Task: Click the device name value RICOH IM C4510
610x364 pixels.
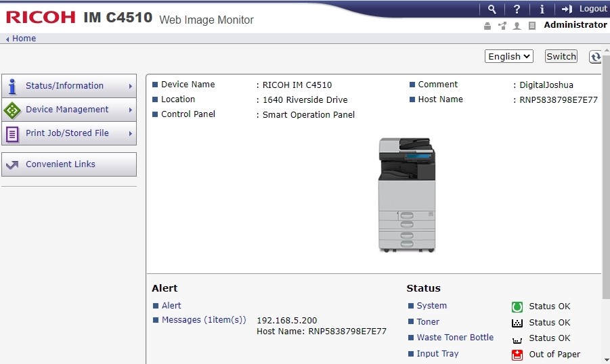Action: tap(297, 85)
